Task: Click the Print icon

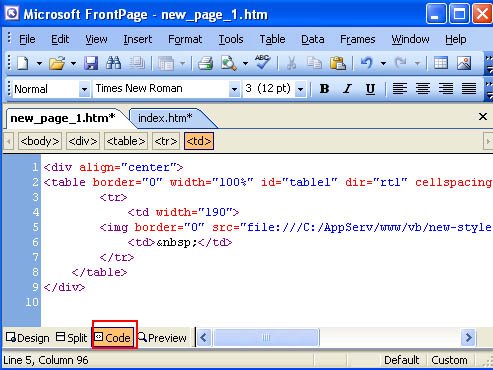Action: click(205, 63)
